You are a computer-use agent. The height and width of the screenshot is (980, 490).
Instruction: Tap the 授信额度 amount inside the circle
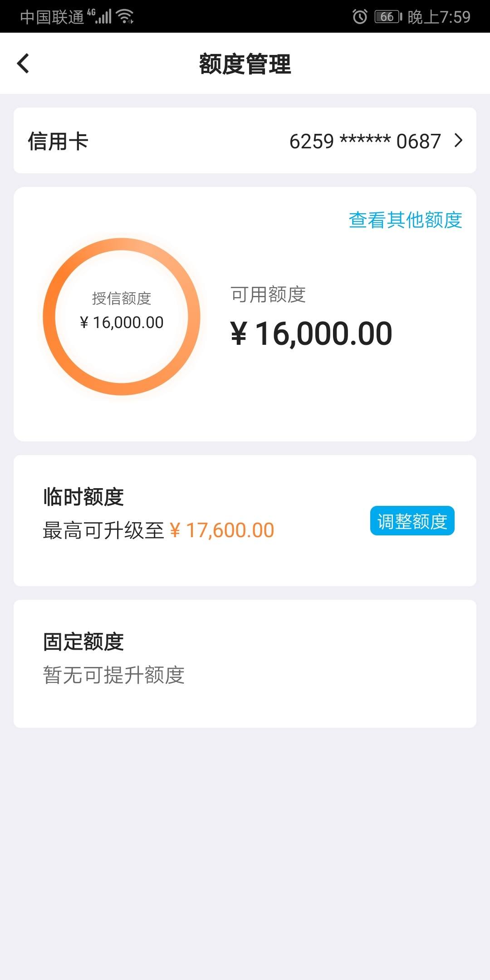click(x=122, y=323)
